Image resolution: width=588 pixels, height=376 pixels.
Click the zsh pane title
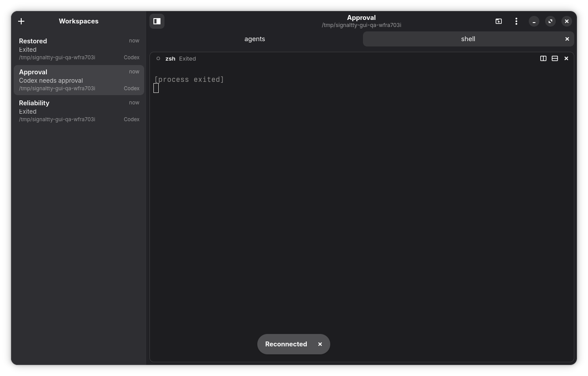point(170,58)
